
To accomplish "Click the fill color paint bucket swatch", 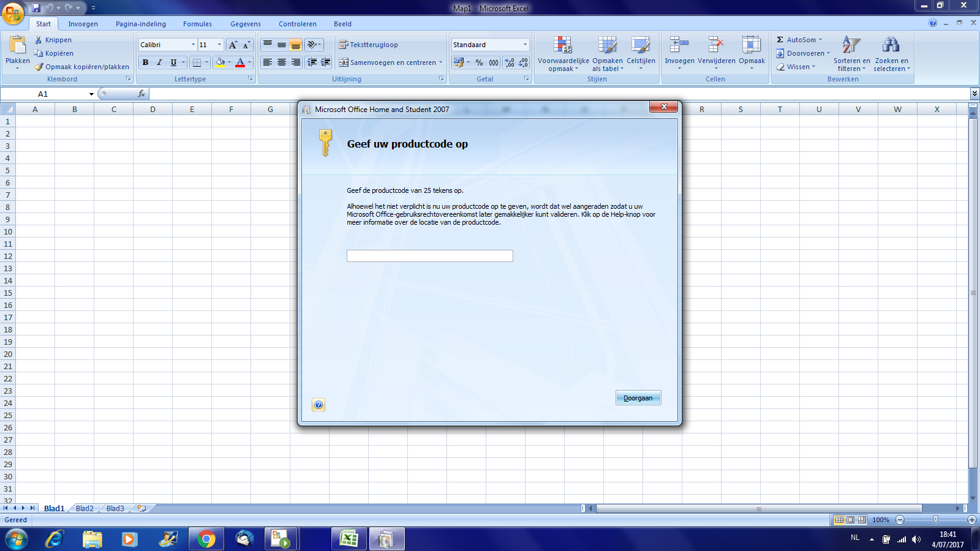I will [x=221, y=62].
